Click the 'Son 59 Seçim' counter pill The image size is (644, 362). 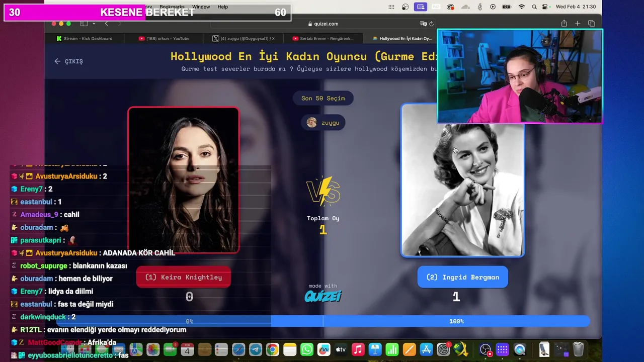[323, 98]
